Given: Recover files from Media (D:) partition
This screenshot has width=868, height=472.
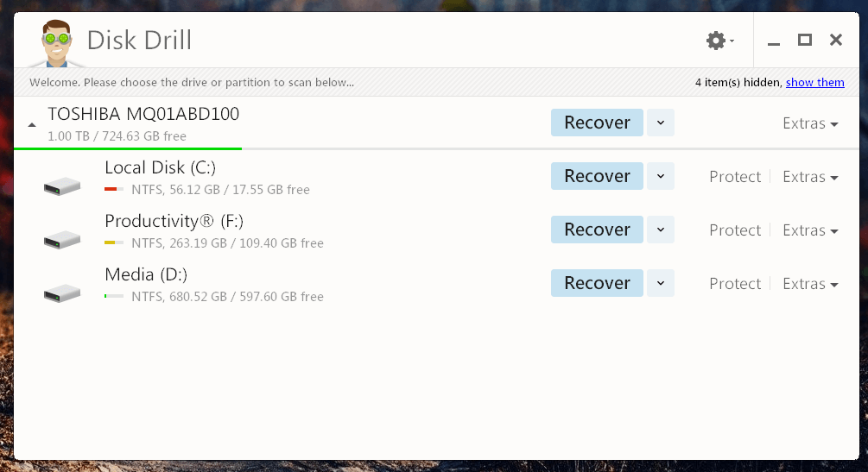Looking at the screenshot, I should (597, 283).
